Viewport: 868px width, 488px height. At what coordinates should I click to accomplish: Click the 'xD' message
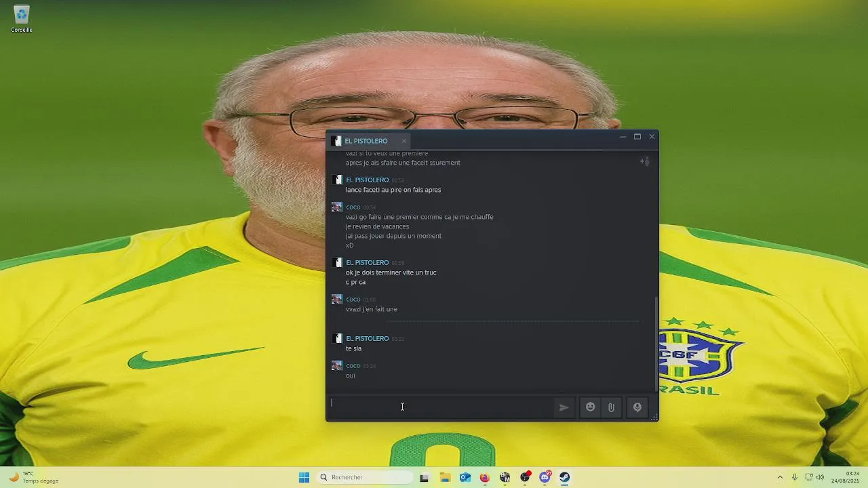(x=349, y=245)
